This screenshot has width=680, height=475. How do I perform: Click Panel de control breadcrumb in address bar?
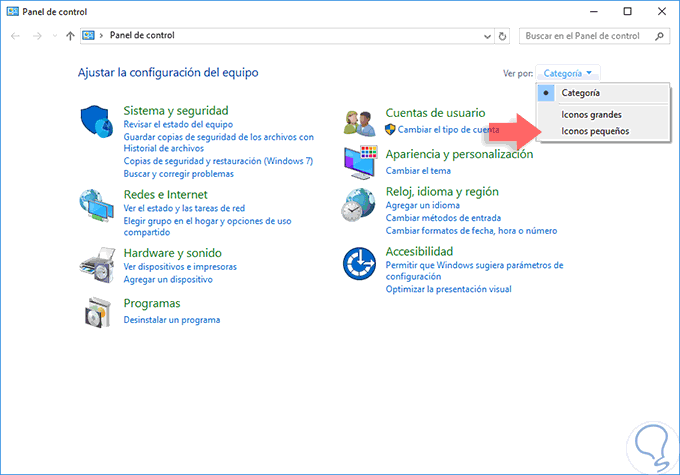[x=142, y=36]
